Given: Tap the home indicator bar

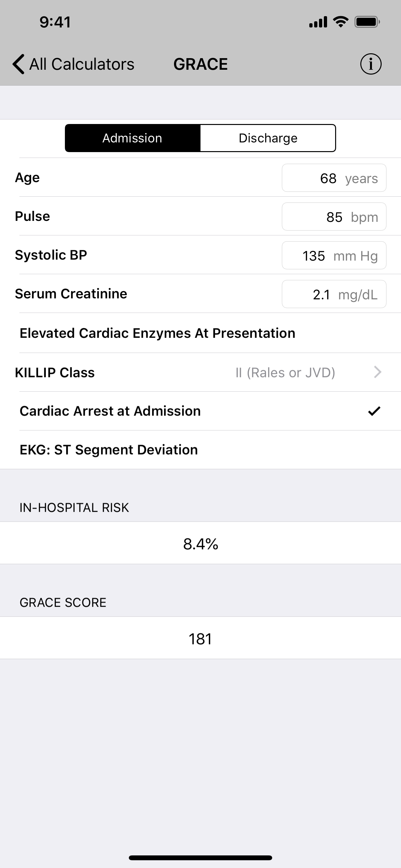Looking at the screenshot, I should (x=200, y=858).
